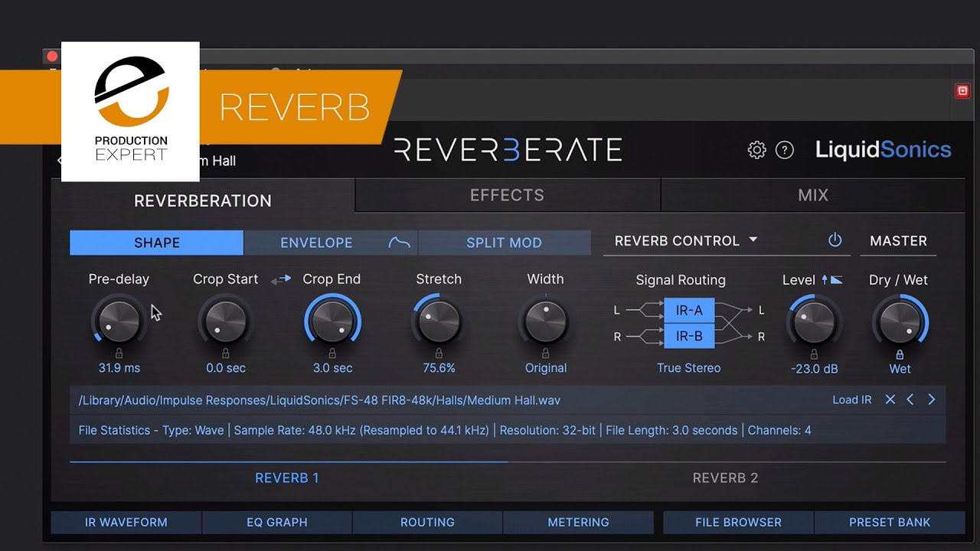Select the Reverb 2 tab

[x=725, y=478]
